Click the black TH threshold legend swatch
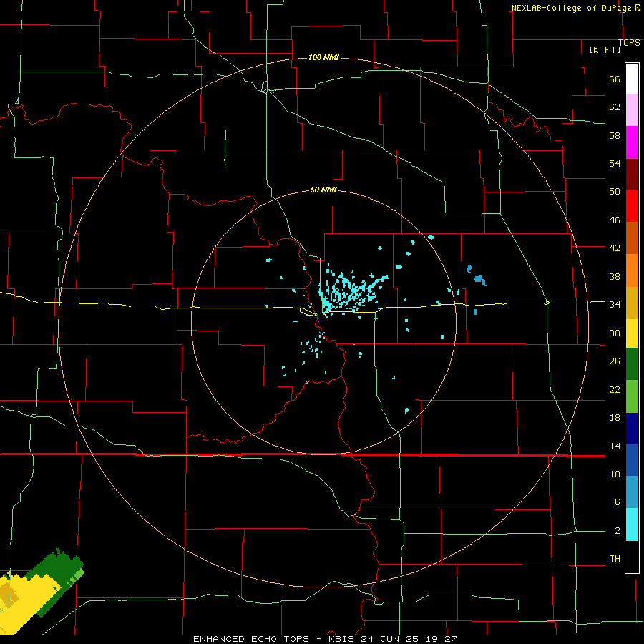 pyautogui.click(x=632, y=557)
